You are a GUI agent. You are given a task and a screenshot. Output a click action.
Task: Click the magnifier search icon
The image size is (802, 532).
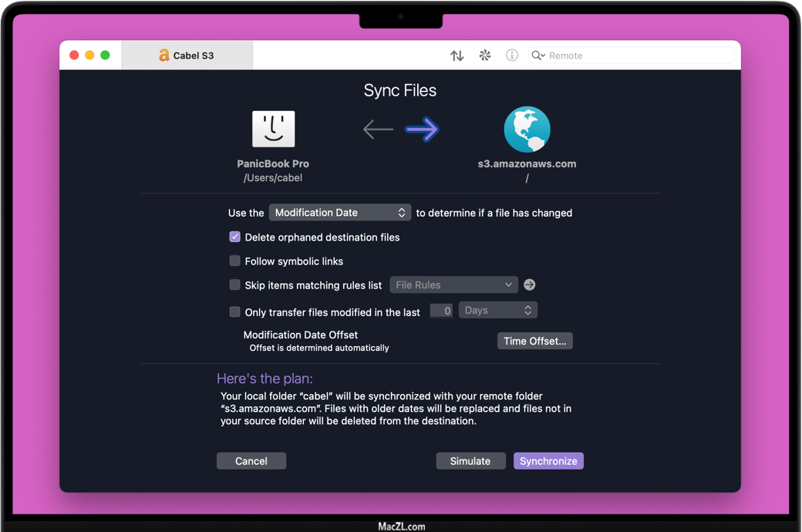(x=537, y=56)
